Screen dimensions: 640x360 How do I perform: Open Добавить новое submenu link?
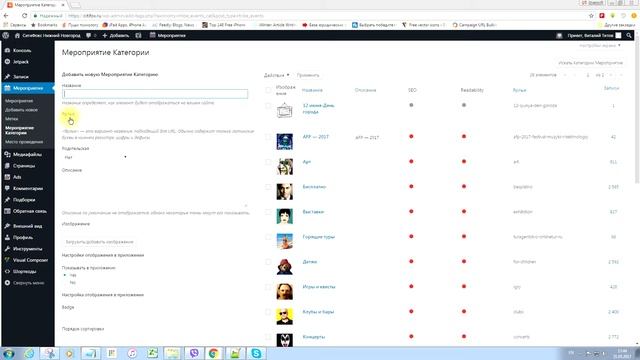[22, 110]
